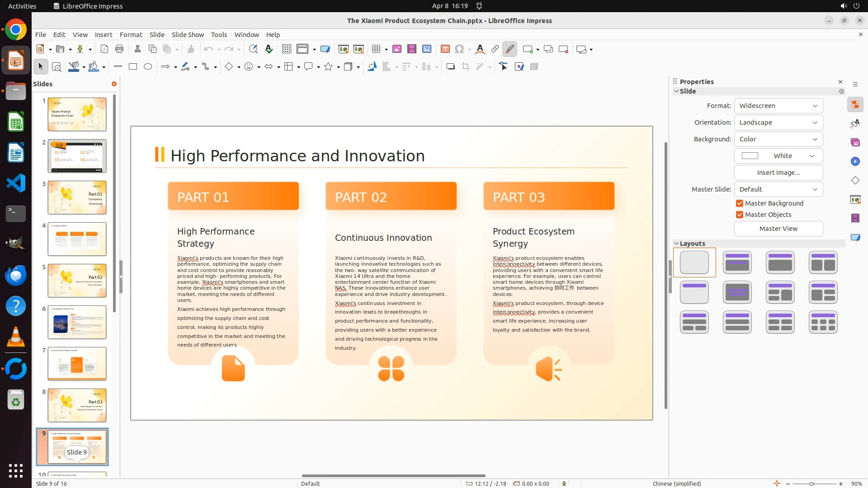The width and height of the screenshot is (868, 488).
Task: Click the Insert Text Box icon
Action: (445, 49)
